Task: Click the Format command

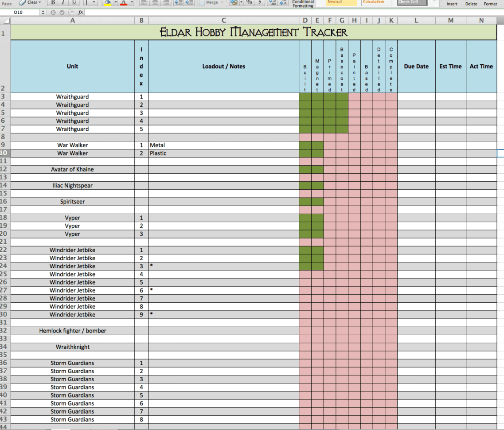Action: pos(490,4)
